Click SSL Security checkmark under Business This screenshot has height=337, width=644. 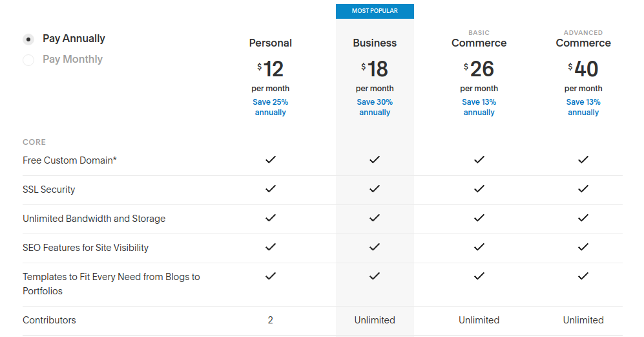375,189
